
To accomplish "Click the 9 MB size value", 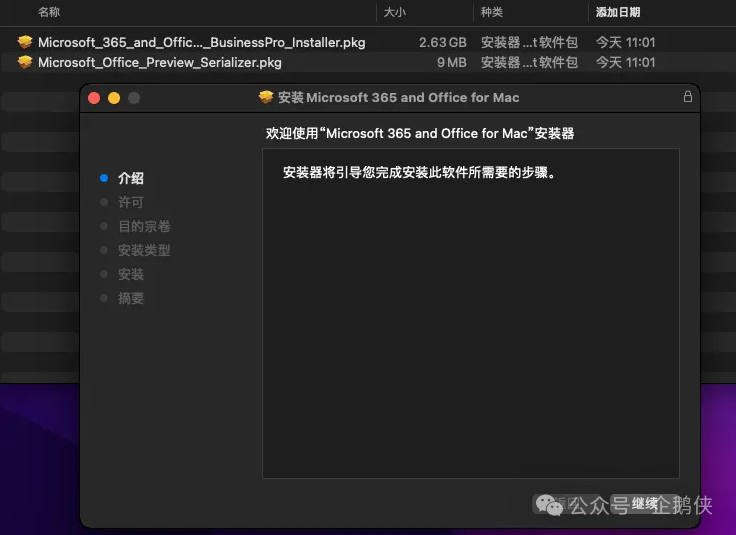I will point(452,62).
